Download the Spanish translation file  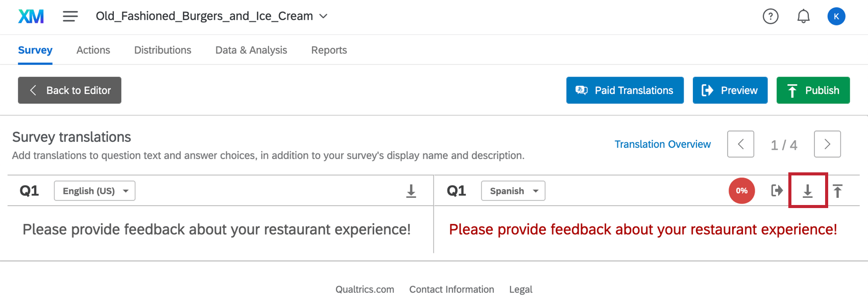point(807,191)
